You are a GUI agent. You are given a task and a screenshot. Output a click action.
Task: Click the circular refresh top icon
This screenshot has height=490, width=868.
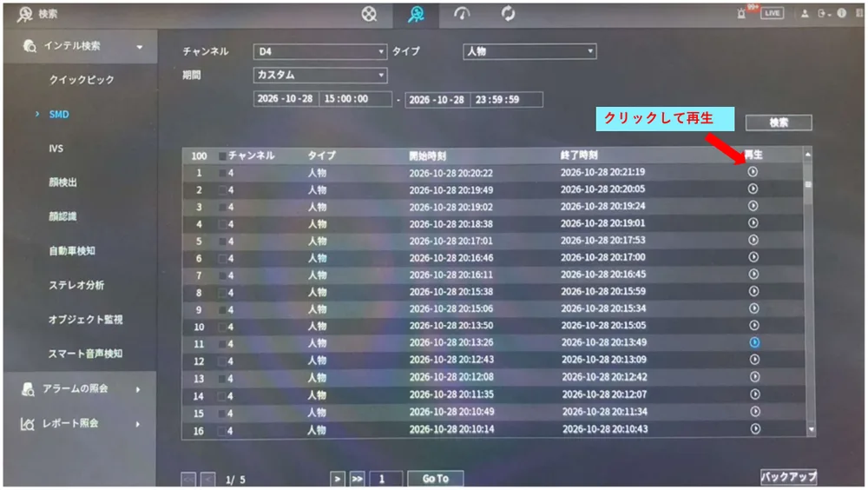(x=508, y=13)
